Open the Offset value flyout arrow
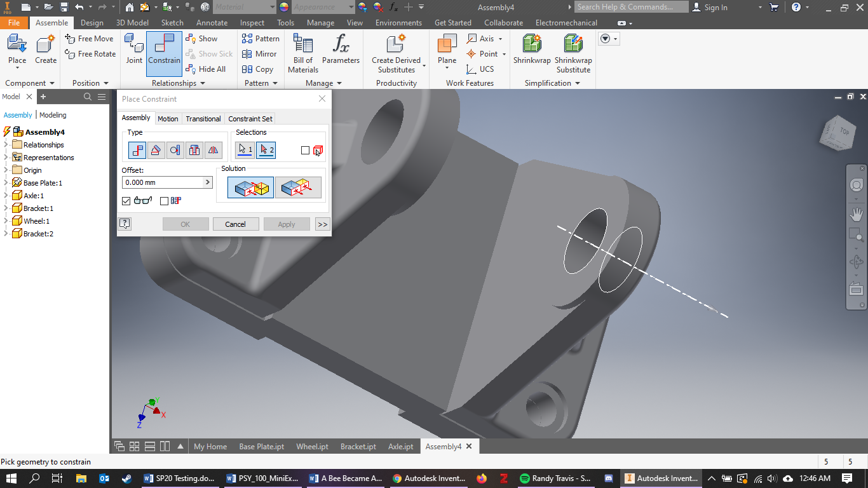 207,182
